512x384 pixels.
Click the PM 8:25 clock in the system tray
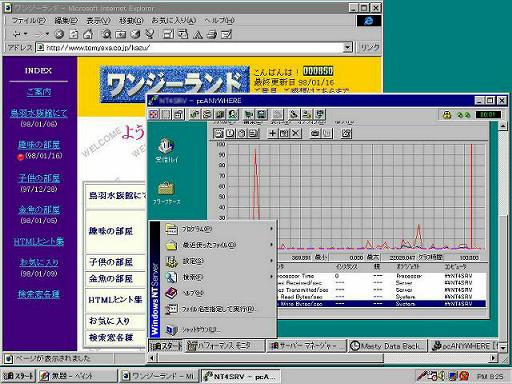[490, 377]
